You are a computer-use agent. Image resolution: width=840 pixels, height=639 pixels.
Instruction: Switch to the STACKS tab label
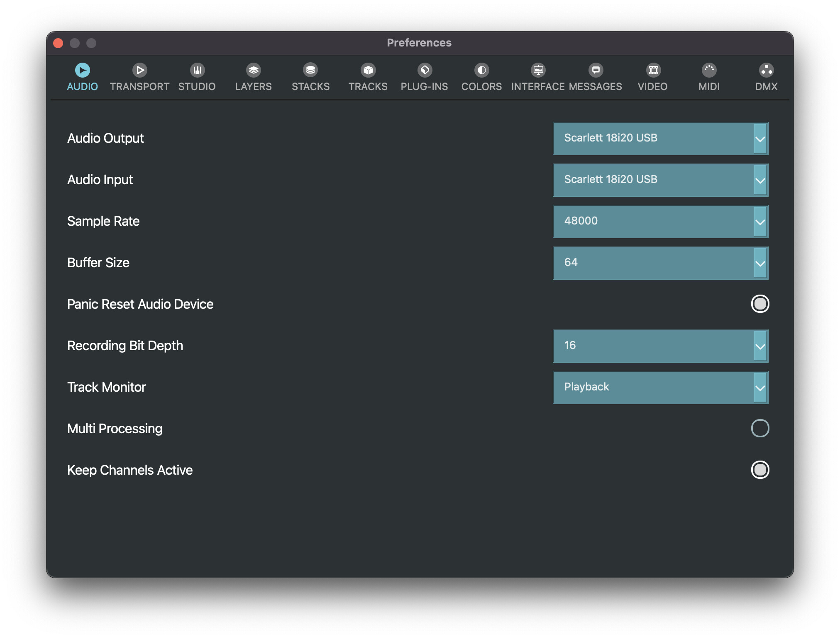310,87
